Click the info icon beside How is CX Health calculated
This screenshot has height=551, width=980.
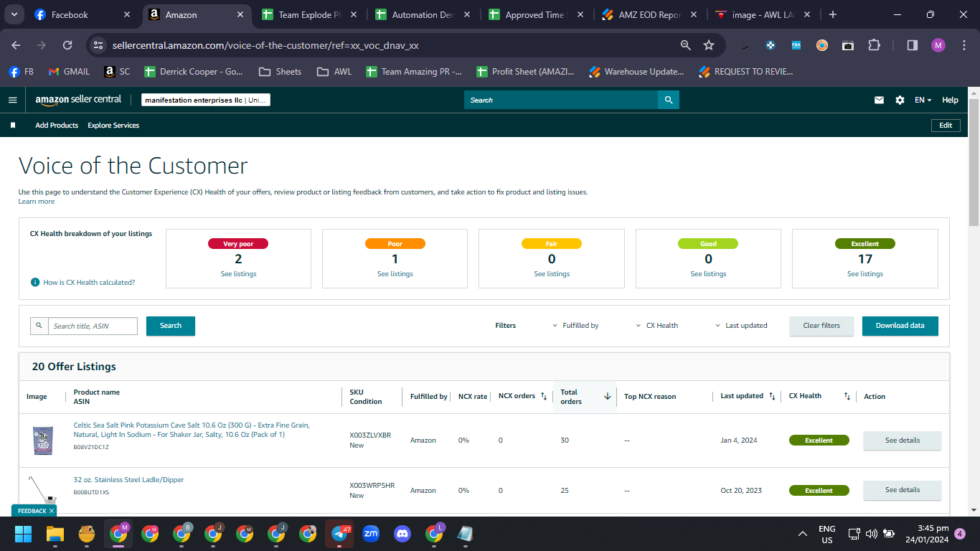pos(35,283)
